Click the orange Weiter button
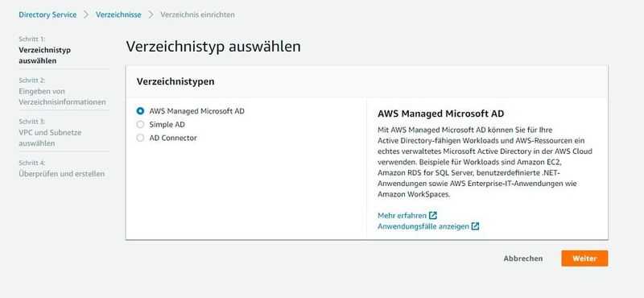Screen dimensions: 644x298 (x=584, y=259)
